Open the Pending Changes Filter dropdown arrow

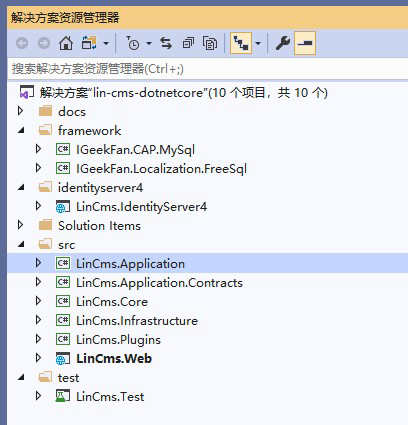149,43
